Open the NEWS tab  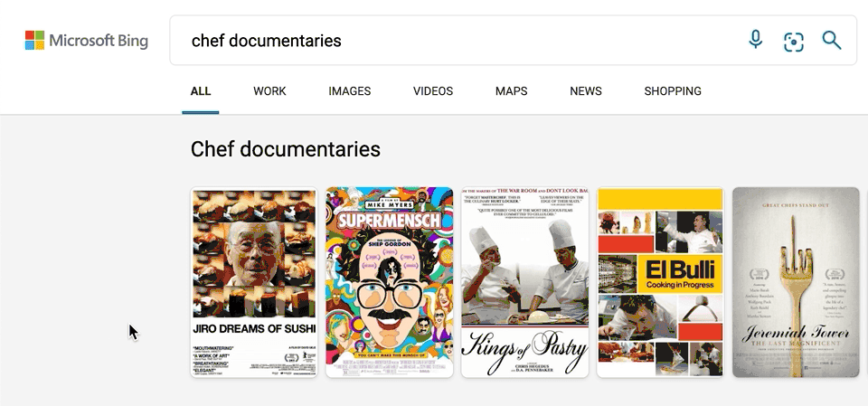coord(586,91)
